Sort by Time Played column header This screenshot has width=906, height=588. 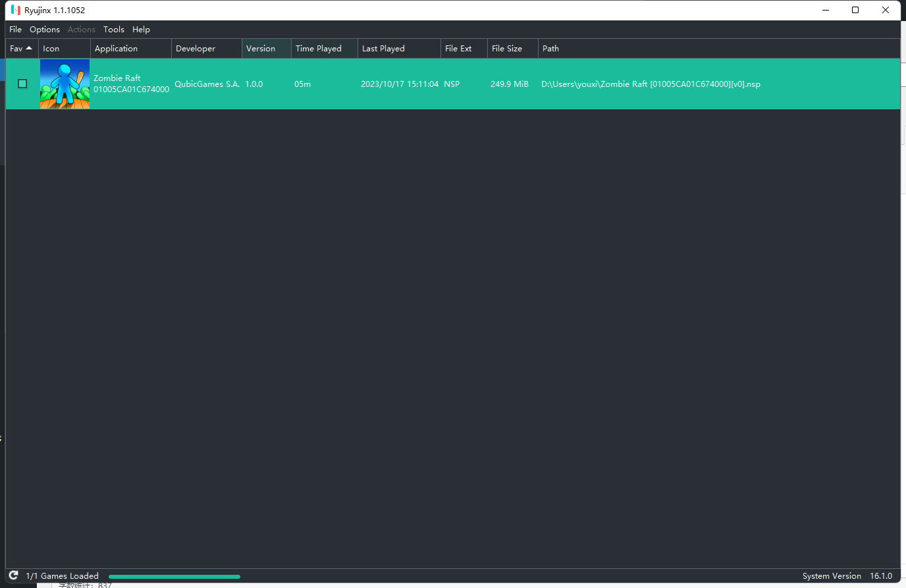325,49
